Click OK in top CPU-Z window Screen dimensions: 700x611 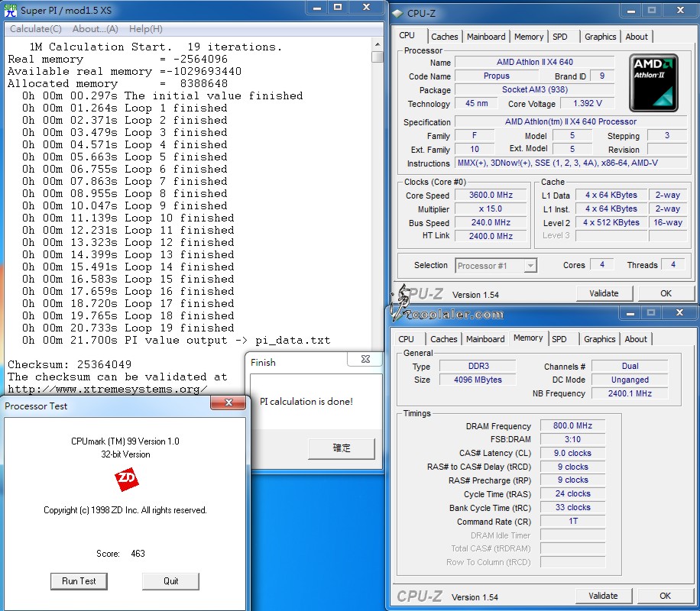[665, 293]
